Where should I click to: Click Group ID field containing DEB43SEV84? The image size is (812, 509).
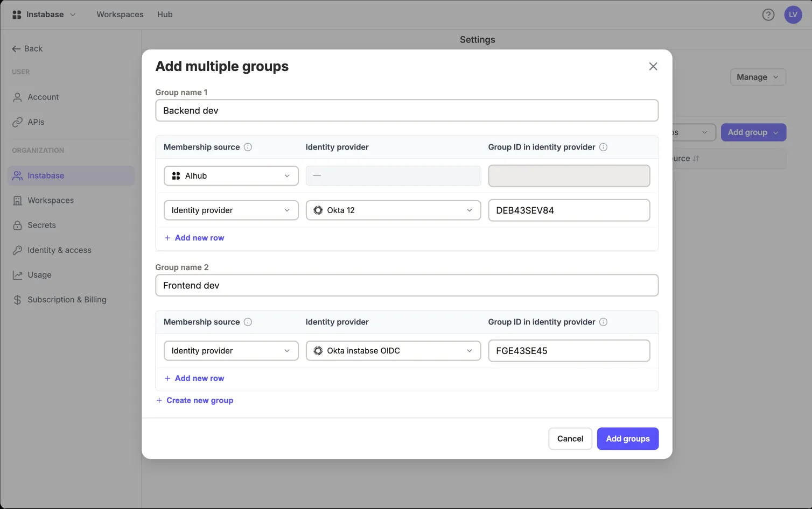[569, 210]
